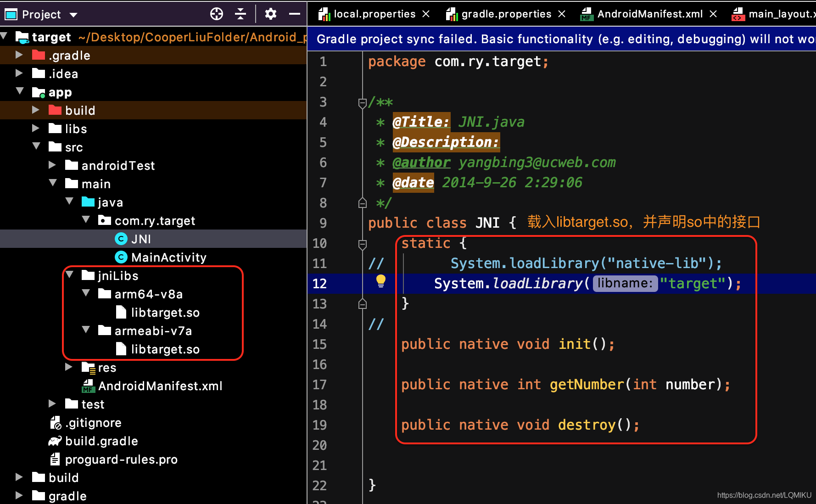This screenshot has width=816, height=504.
Task: Expand the gradle folder at bottom
Action: (19, 495)
